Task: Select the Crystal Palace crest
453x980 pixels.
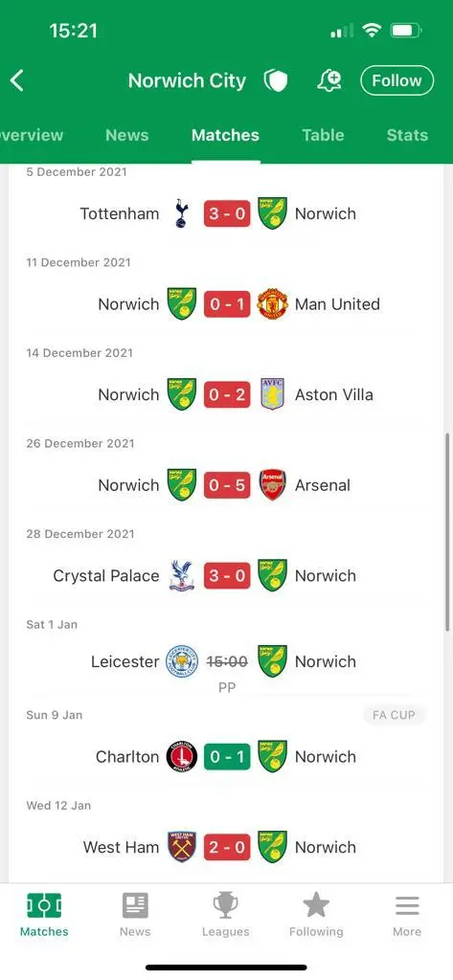Action: tap(181, 575)
